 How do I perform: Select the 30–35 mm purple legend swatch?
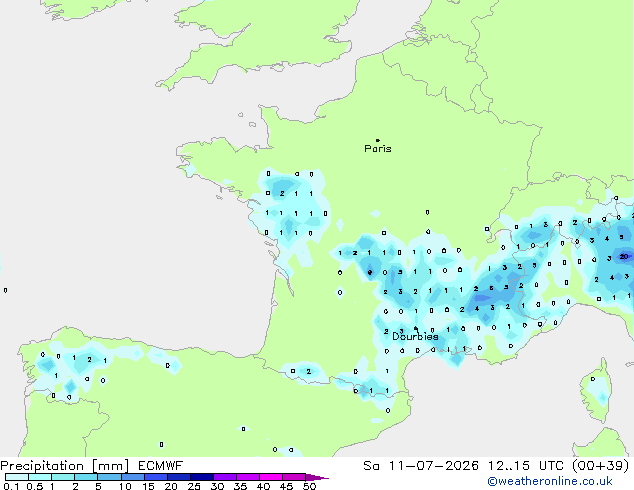pyautogui.click(x=225, y=477)
